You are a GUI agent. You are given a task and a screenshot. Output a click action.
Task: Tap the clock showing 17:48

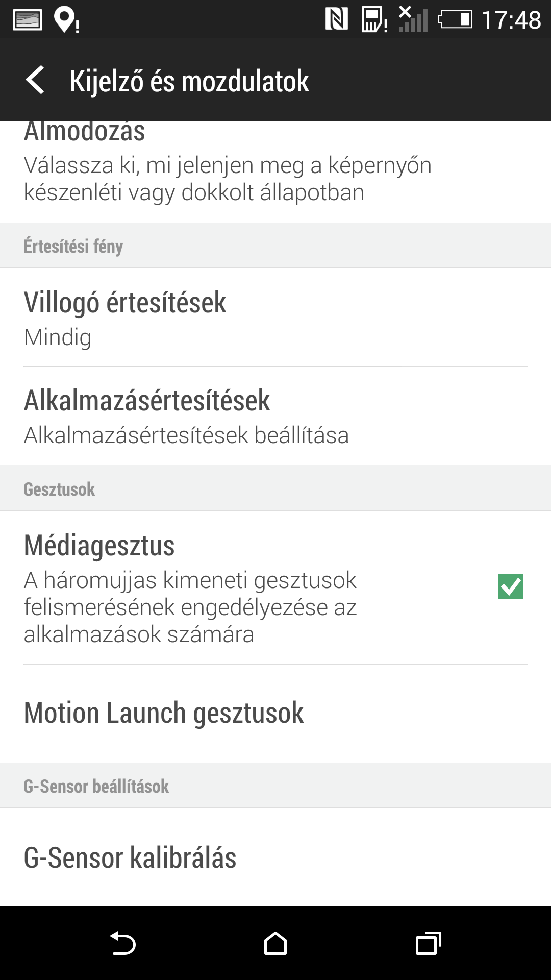511,20
